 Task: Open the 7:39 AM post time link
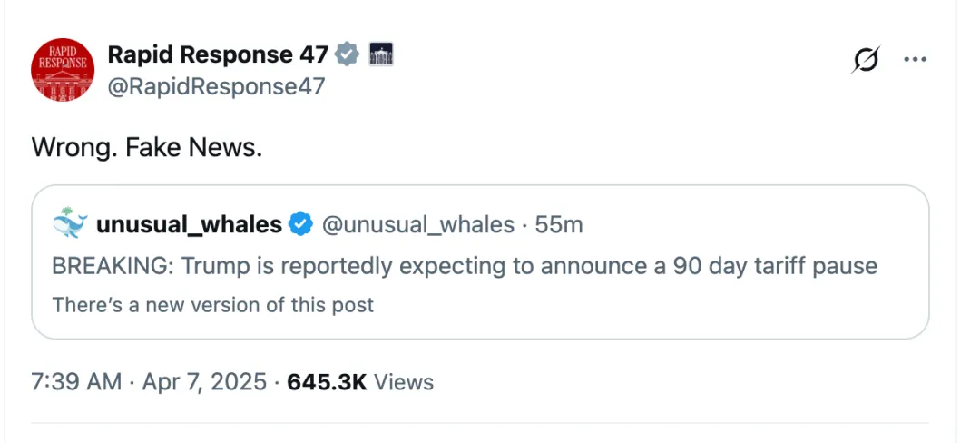(76, 382)
